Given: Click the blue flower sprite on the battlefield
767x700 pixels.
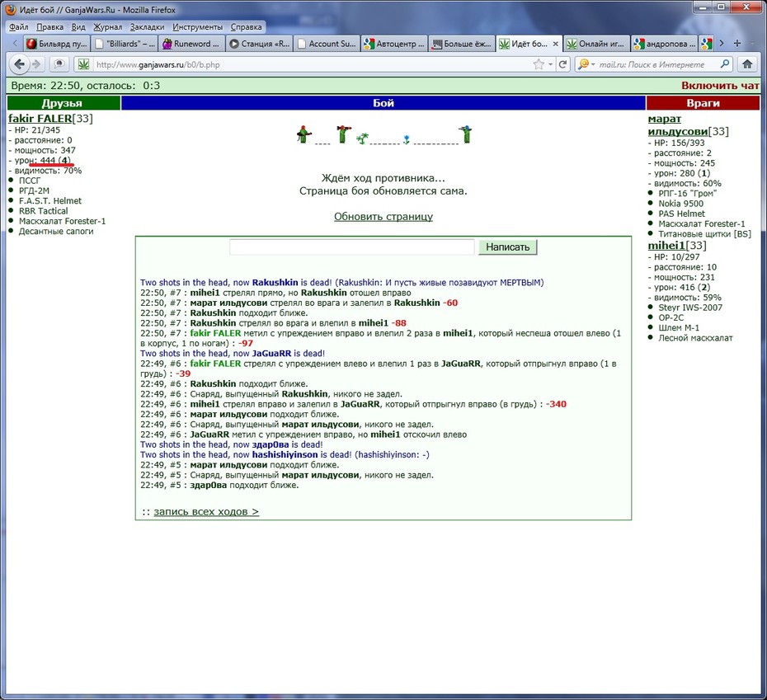Looking at the screenshot, I should coord(406,140).
